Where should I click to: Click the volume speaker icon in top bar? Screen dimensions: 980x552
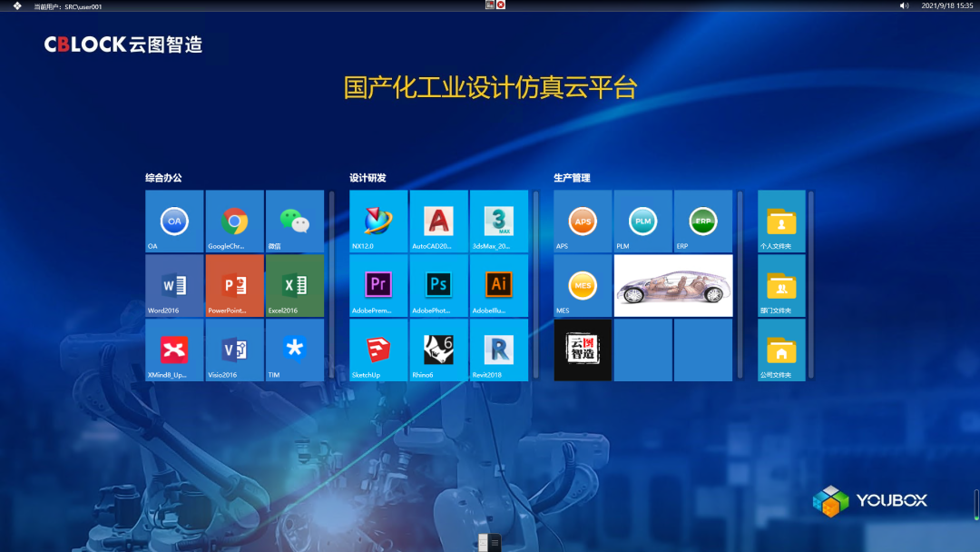click(904, 5)
